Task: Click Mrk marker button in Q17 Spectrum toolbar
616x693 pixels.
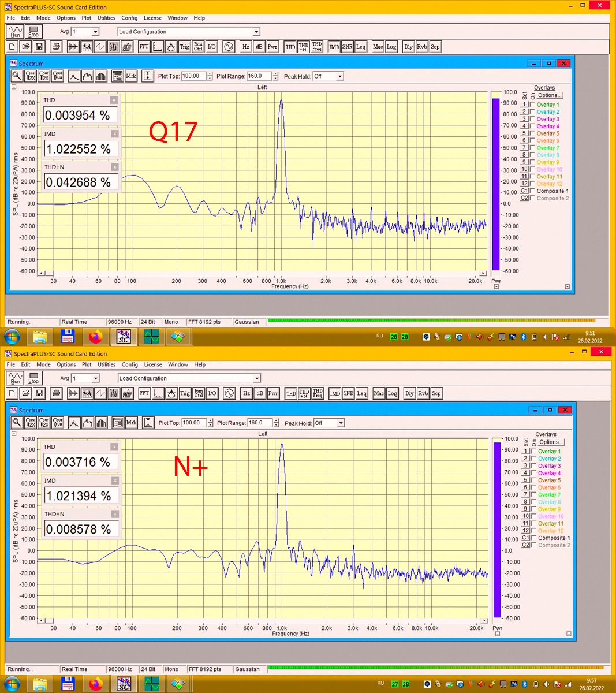Action: (131, 76)
